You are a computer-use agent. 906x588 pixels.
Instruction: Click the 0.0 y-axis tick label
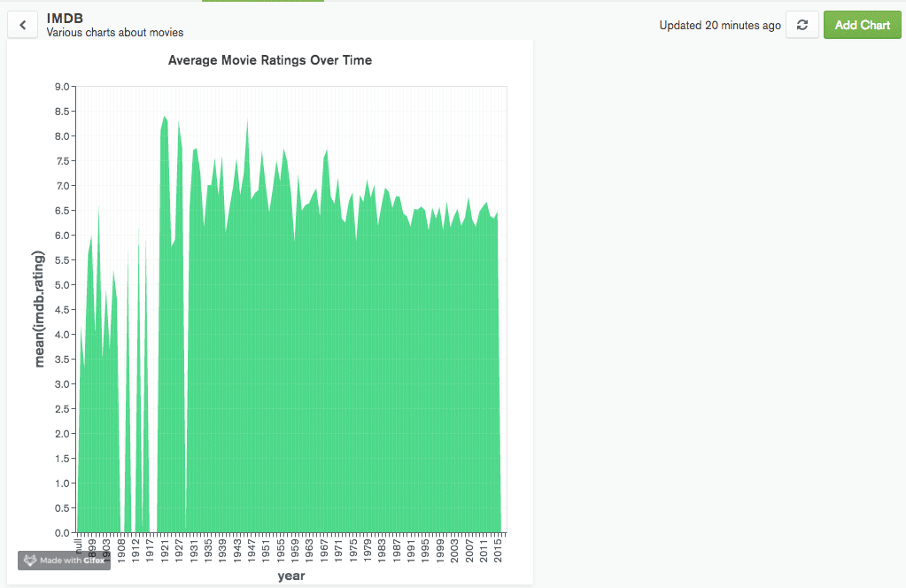61,533
